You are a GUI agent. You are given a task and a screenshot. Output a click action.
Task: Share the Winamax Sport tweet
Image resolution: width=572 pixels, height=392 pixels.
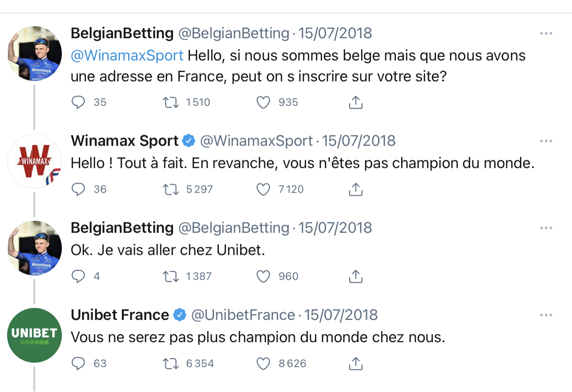[355, 190]
